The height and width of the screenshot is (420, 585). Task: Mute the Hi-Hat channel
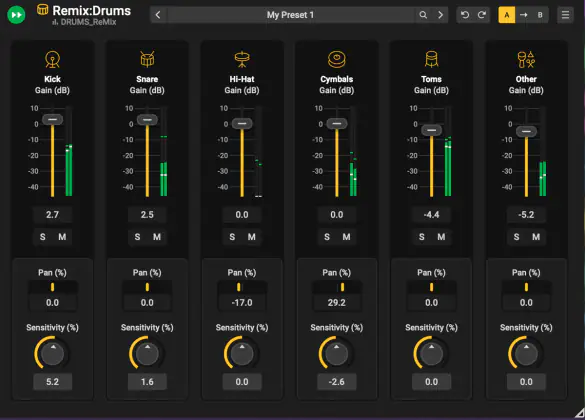252,237
